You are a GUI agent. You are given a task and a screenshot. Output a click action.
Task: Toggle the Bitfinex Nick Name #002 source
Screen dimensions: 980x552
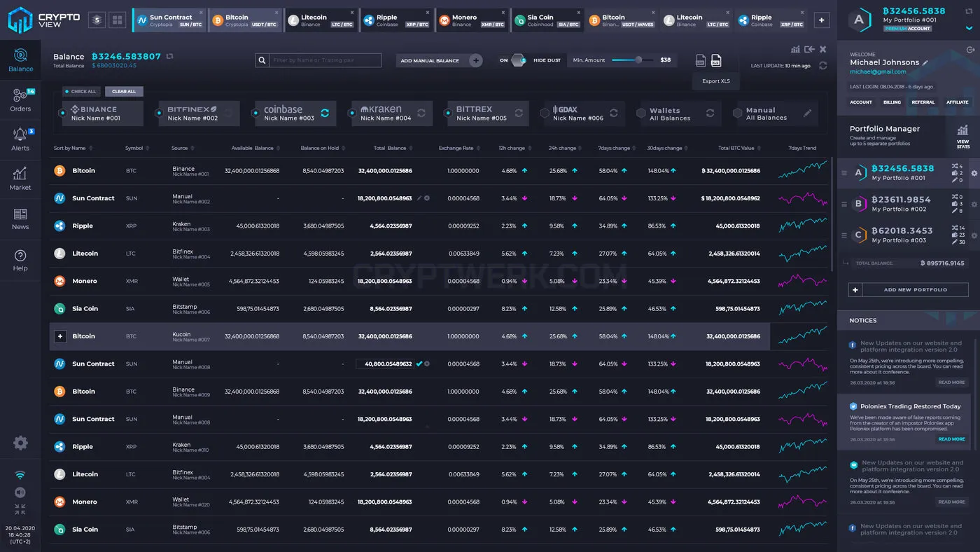[x=159, y=113]
